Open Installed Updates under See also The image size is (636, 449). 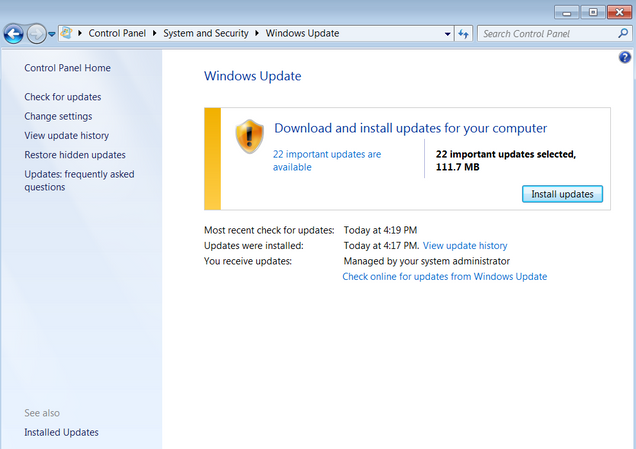pos(61,432)
